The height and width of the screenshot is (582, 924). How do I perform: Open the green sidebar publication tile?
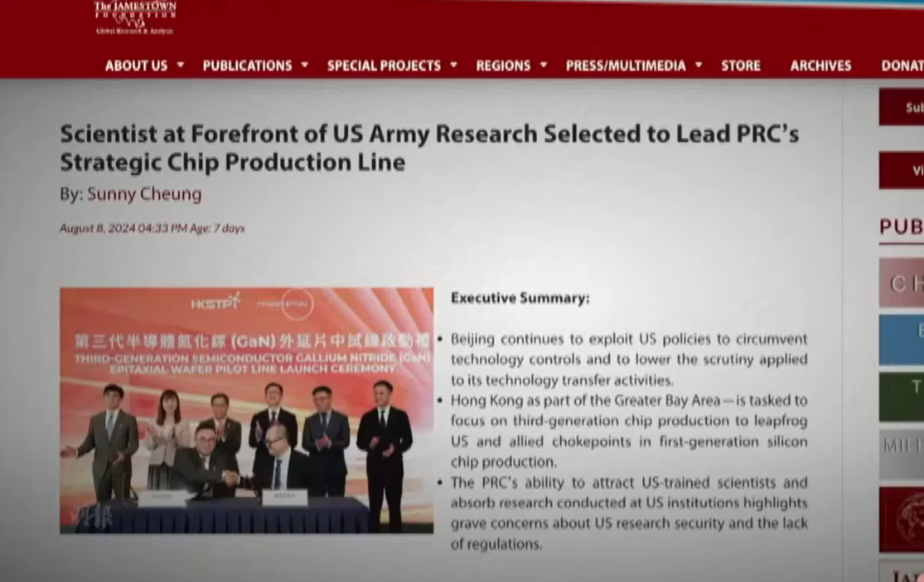(902, 396)
